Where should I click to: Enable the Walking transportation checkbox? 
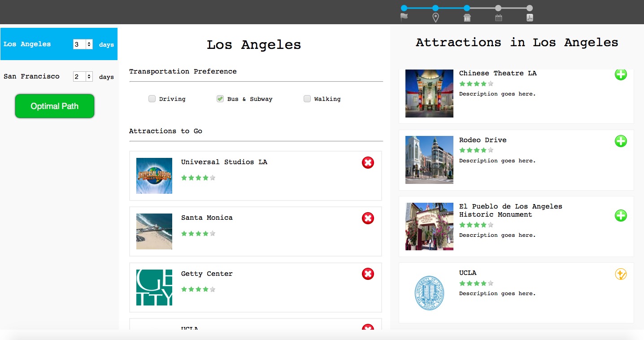(307, 99)
